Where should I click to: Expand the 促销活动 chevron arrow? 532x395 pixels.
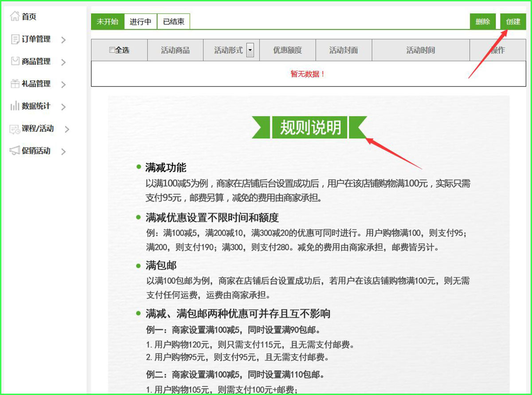pyautogui.click(x=63, y=152)
